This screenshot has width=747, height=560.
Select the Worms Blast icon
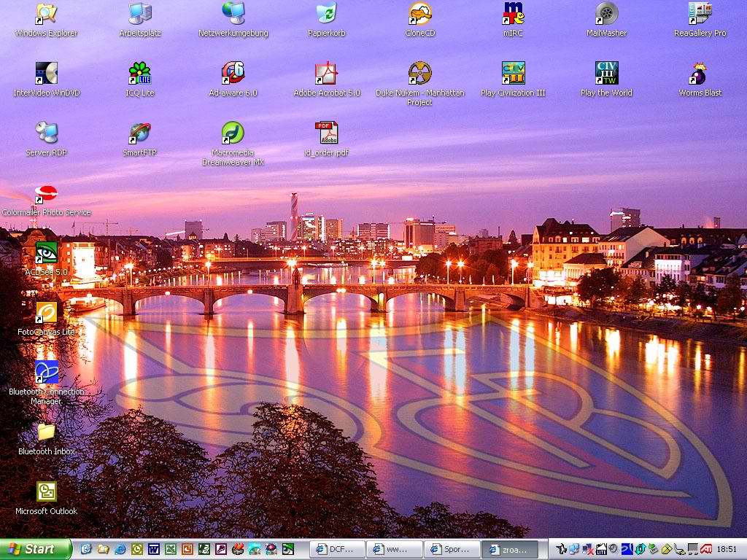click(700, 80)
